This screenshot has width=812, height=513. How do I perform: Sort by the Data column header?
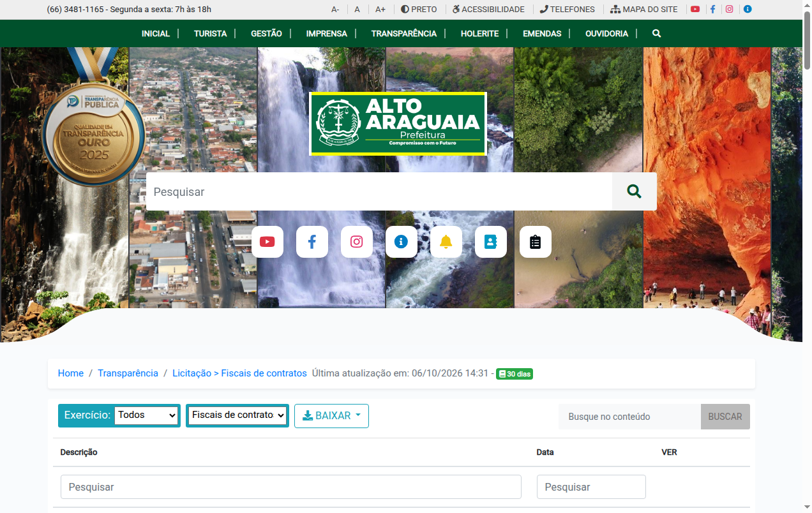pyautogui.click(x=545, y=452)
